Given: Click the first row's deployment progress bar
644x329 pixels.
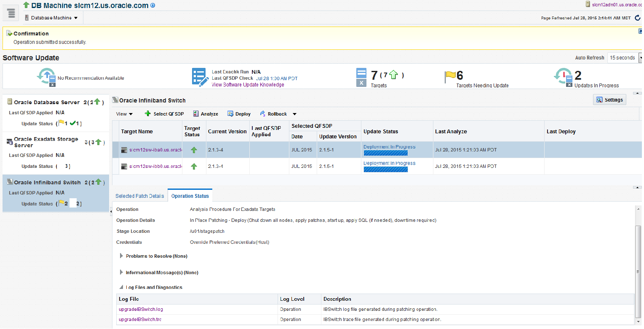Looking at the screenshot, I should pos(385,153).
